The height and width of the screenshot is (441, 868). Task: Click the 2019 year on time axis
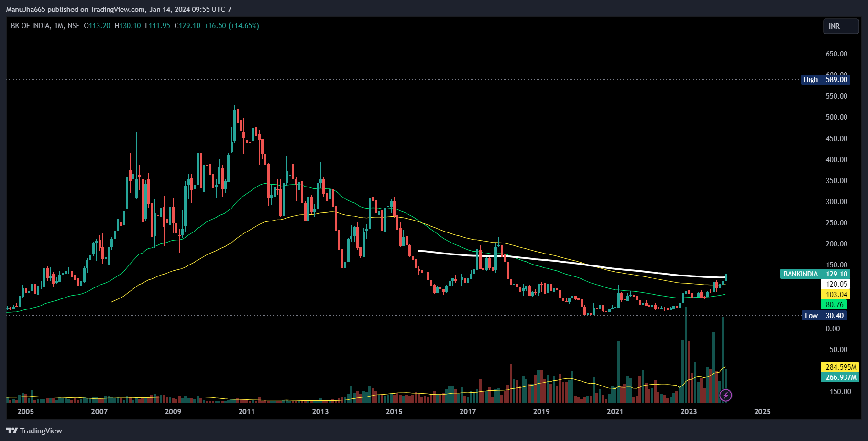click(541, 412)
